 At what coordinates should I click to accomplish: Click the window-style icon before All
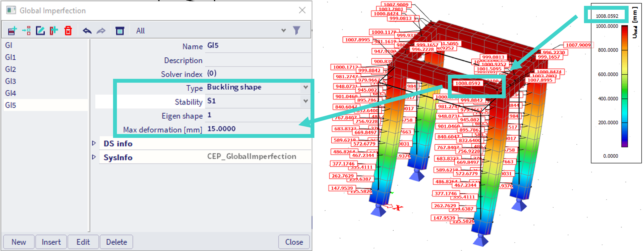(x=120, y=31)
